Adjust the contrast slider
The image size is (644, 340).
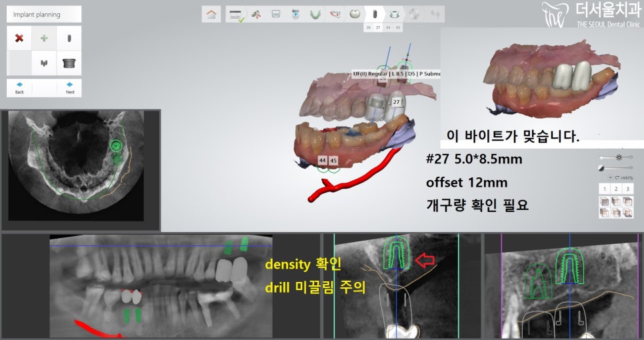(618, 167)
